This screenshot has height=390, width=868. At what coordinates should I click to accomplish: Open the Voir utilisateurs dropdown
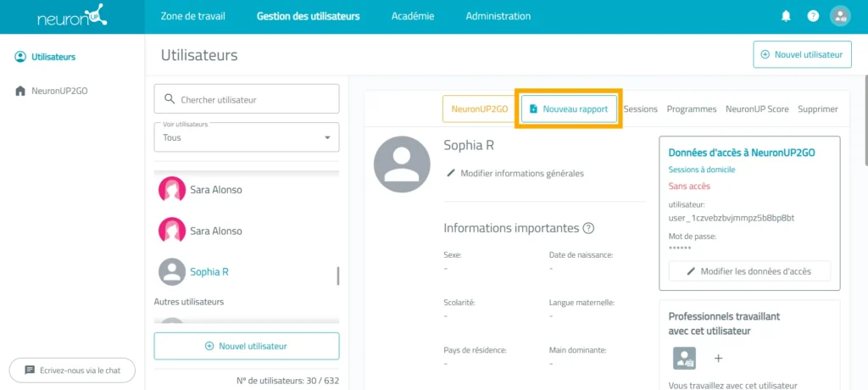(x=247, y=136)
